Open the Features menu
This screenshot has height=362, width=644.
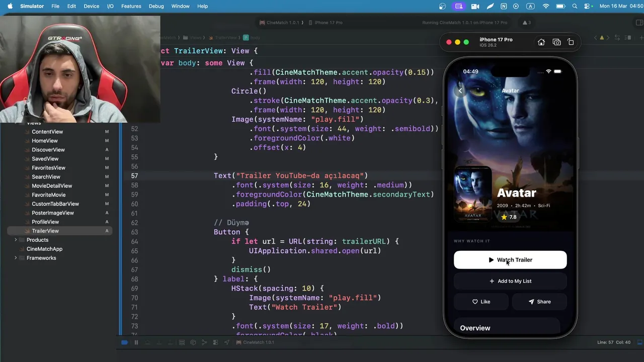point(131,6)
